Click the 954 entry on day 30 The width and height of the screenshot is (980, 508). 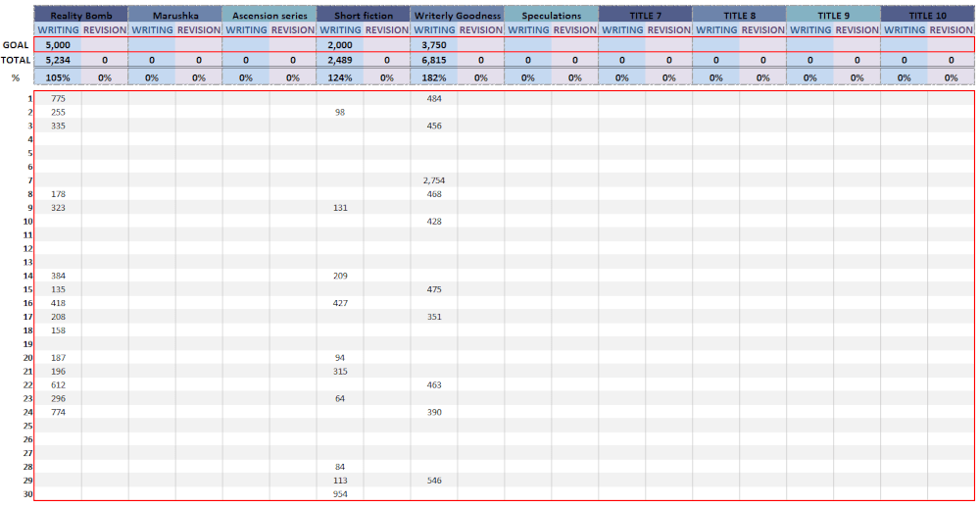(340, 494)
